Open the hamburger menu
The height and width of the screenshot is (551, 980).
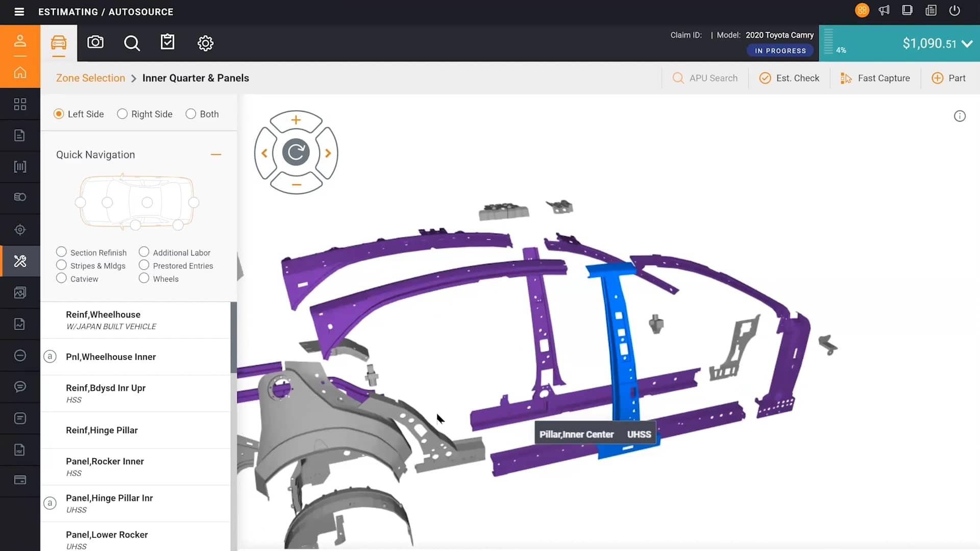[x=19, y=12]
